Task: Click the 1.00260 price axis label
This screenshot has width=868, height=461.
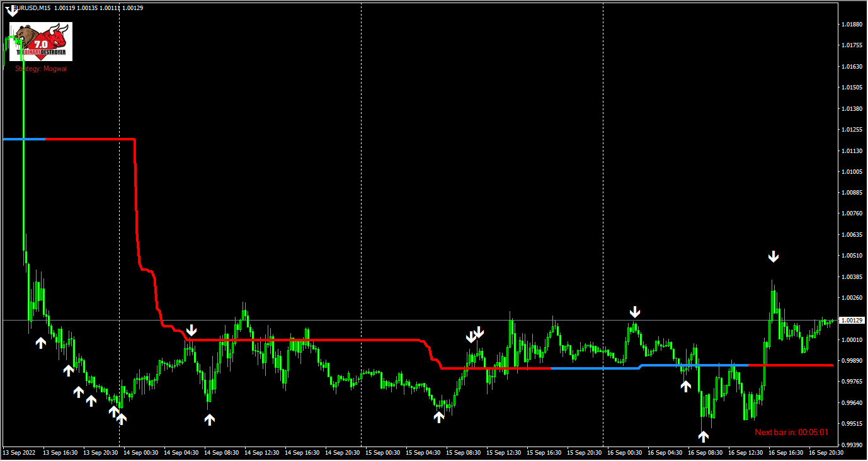Action: click(852, 298)
